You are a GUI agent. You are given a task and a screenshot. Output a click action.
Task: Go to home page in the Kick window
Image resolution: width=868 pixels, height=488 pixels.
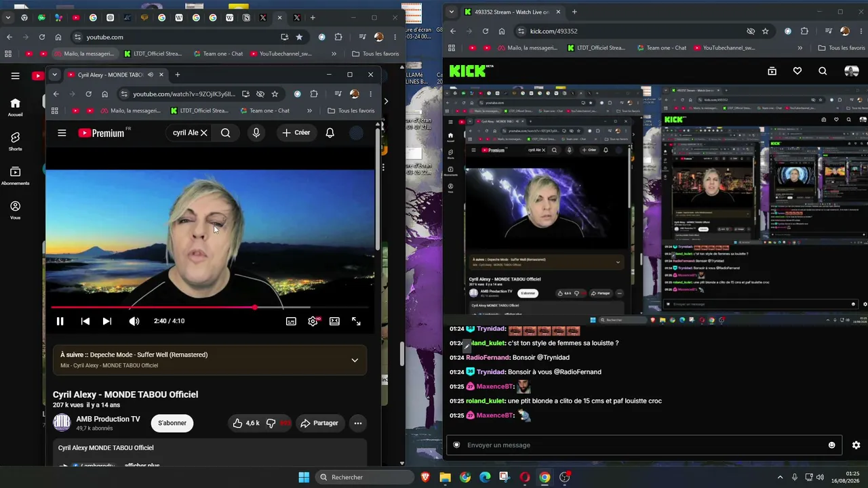point(502,31)
